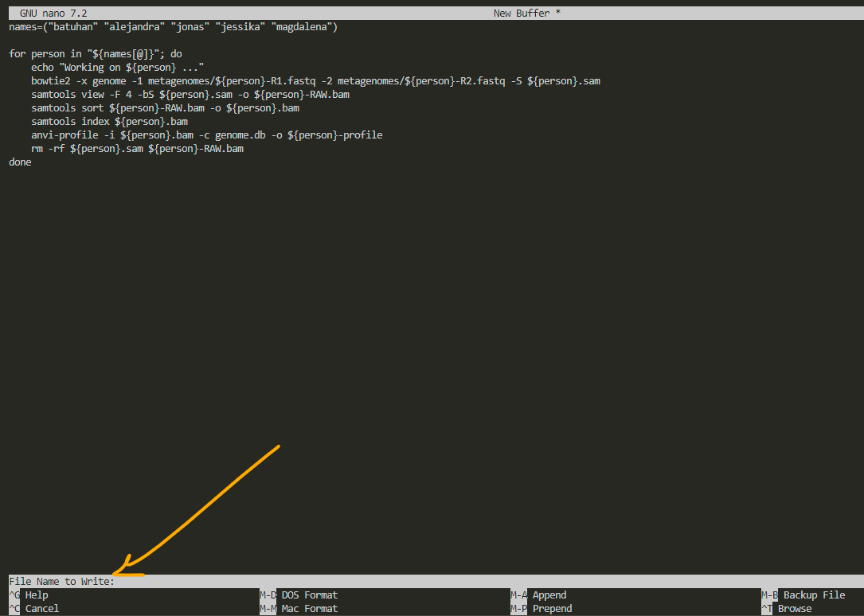The image size is (864, 616).
Task: Click the M-A key label beside Append
Action: [x=518, y=595]
